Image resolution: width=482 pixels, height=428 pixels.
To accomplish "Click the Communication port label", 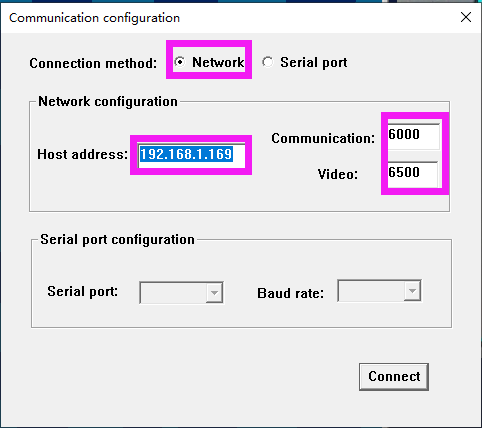I will pos(323,138).
